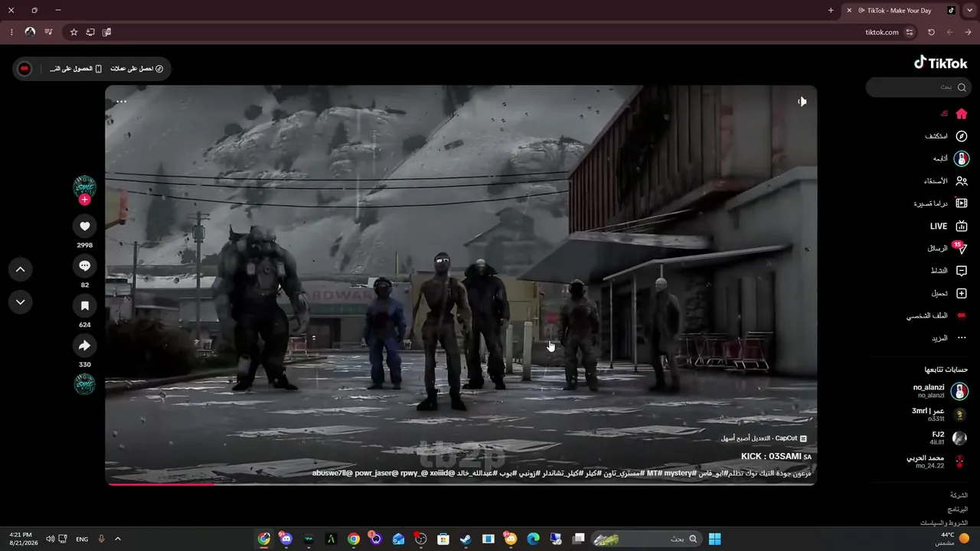The width and height of the screenshot is (980, 551).
Task: Click the Get App phone button
Action: coord(76,69)
